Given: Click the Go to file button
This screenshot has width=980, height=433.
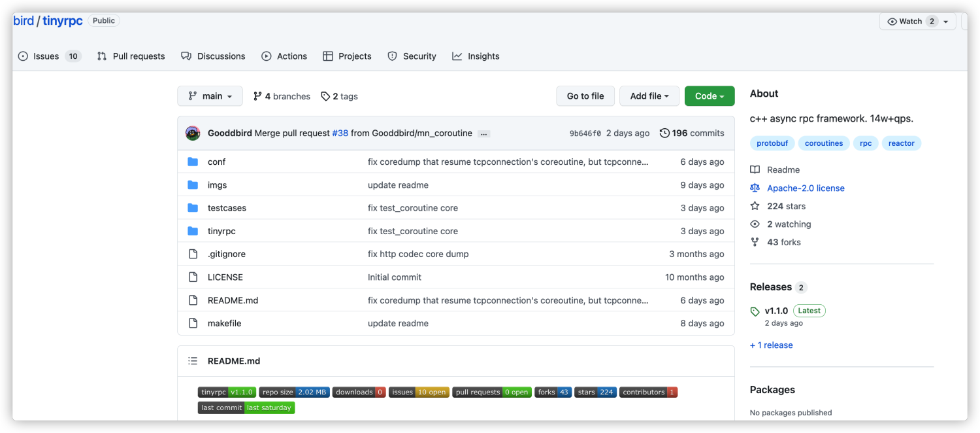Looking at the screenshot, I should [585, 96].
